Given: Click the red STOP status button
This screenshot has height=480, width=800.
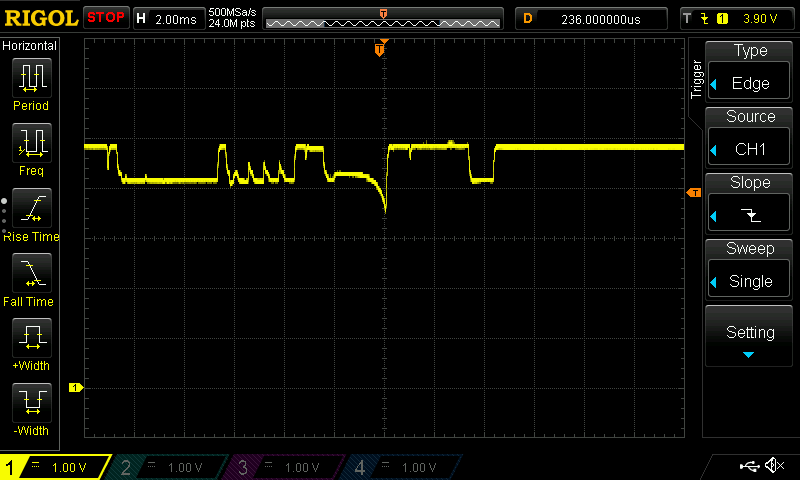Looking at the screenshot, I should (106, 17).
